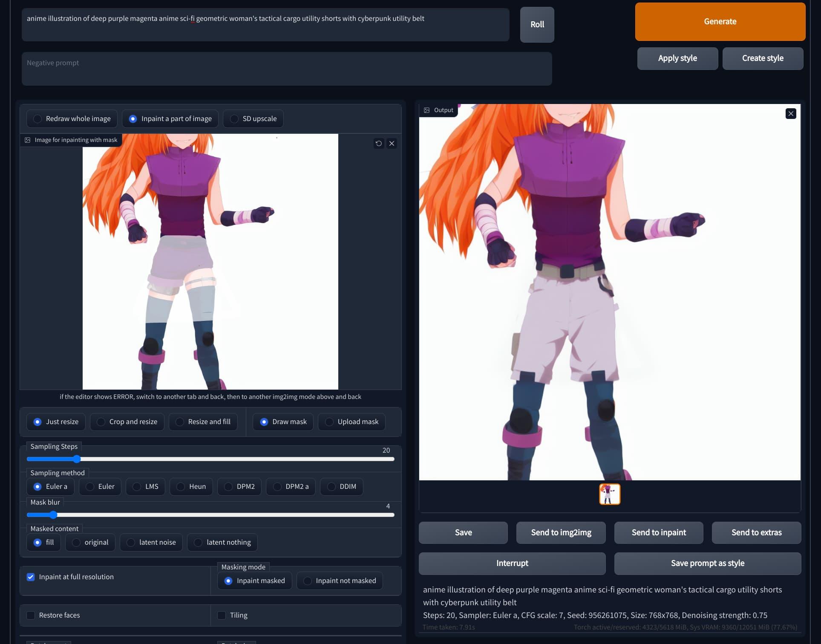Click the Roll prompt randomizer button
This screenshot has height=644, width=821.
[x=538, y=24]
